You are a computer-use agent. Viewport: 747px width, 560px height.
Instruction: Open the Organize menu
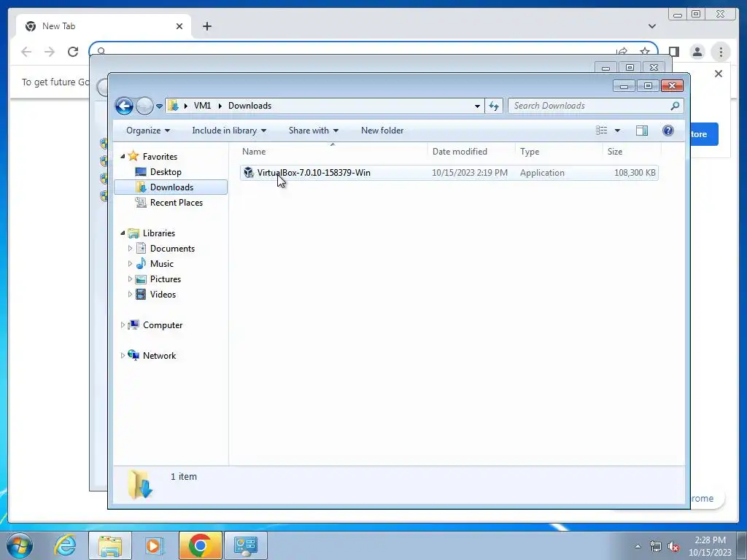147,131
